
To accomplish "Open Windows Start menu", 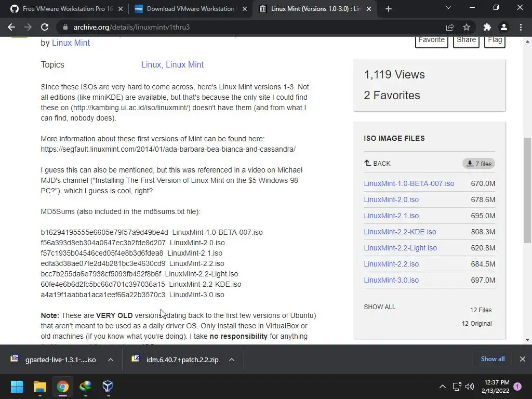I will coord(17,387).
